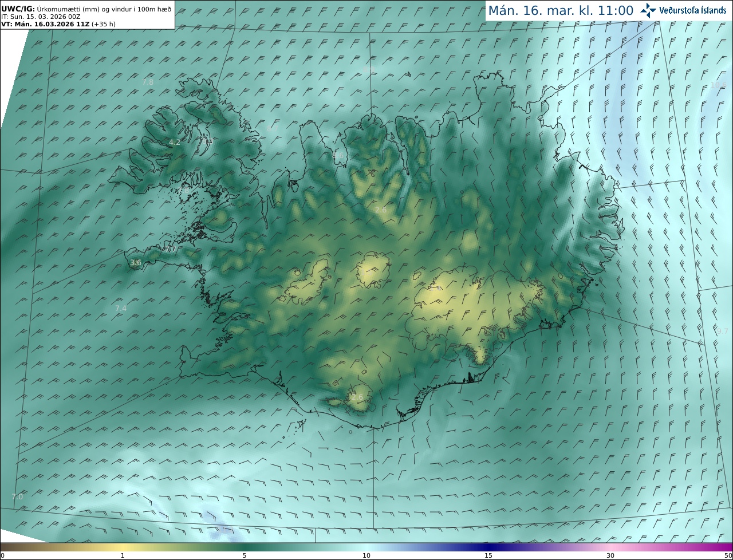Click the 10 tick on the color scale
733x560 pixels.
366,555
